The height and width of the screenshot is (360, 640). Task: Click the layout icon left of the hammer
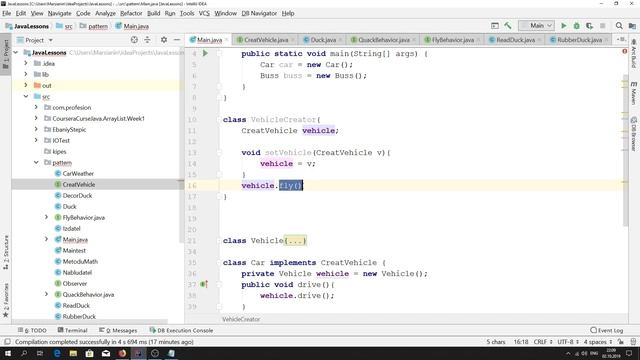tap(495, 26)
